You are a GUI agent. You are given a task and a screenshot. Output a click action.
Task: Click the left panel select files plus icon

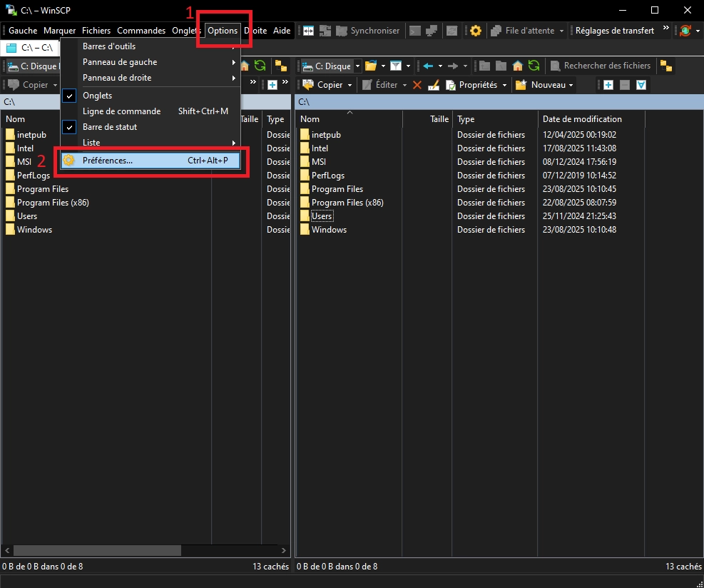point(272,85)
